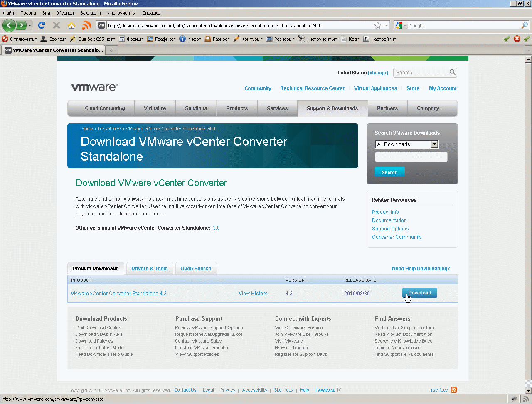This screenshot has width=532, height=404.
Task: Open the All Downloads combo box
Action: (406, 144)
